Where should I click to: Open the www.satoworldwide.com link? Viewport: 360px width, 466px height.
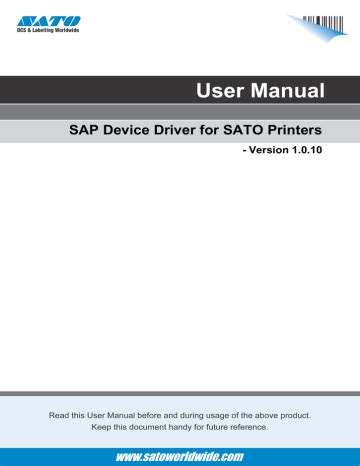(180, 456)
